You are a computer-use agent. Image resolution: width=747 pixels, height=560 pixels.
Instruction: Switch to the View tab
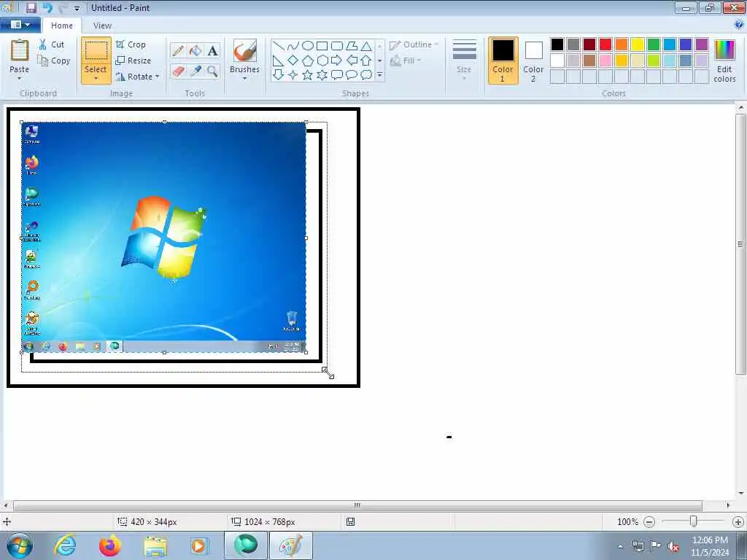102,26
